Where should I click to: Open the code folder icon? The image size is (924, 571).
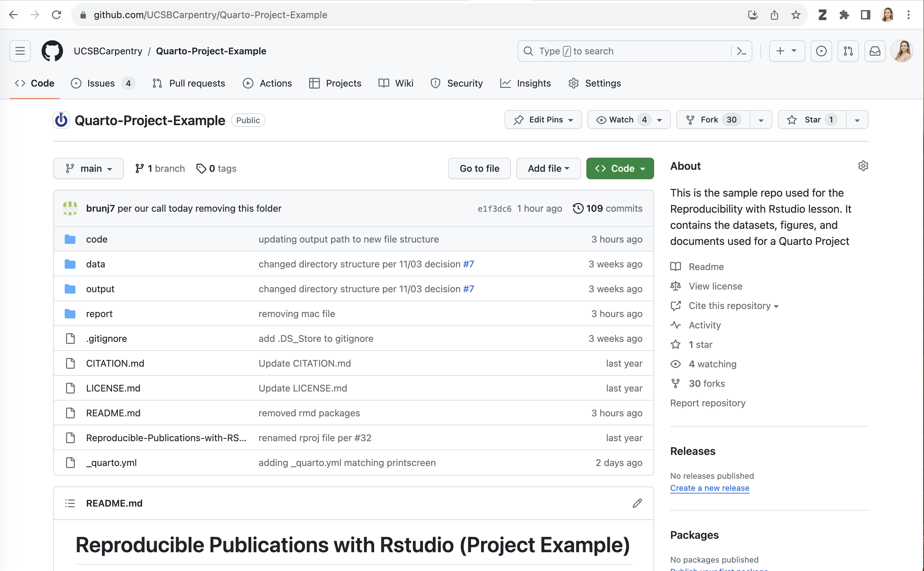point(70,239)
